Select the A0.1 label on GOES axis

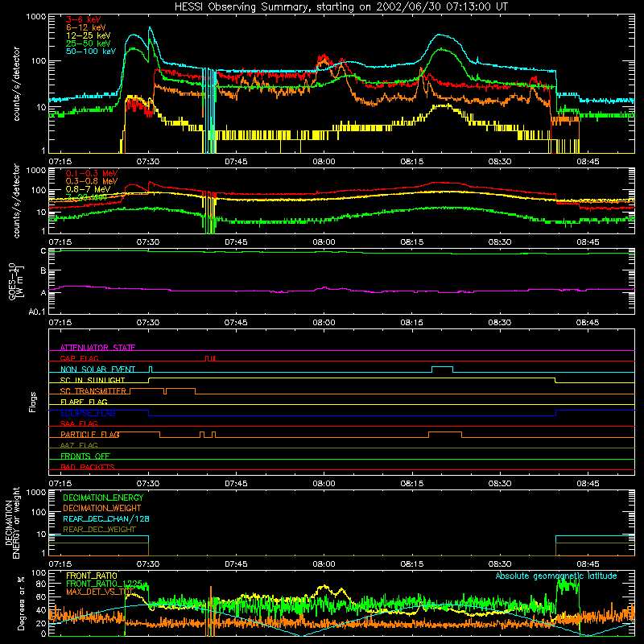point(37,312)
